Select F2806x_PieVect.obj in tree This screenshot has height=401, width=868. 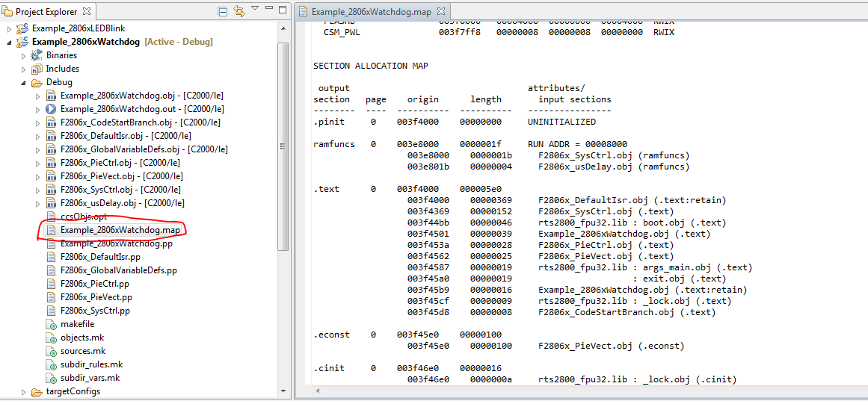pyautogui.click(x=122, y=176)
